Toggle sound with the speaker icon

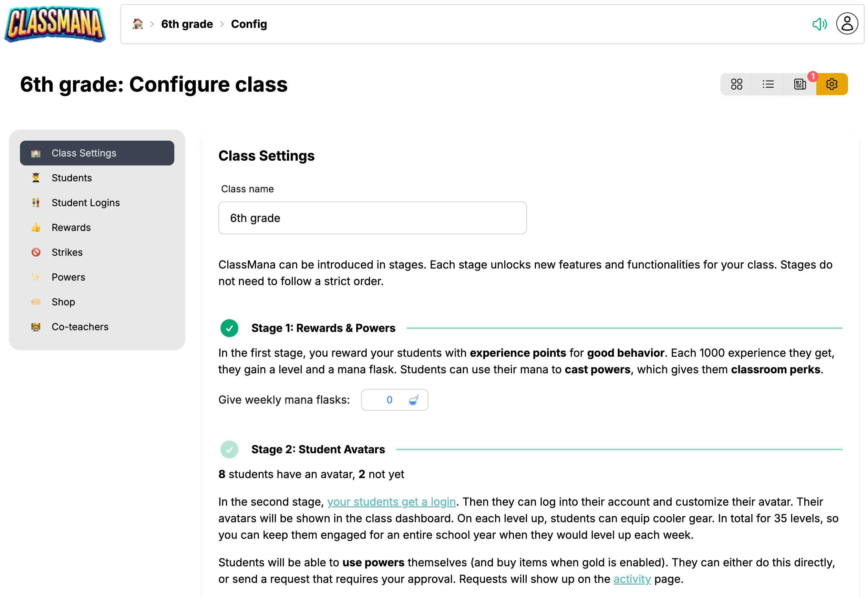coord(819,24)
